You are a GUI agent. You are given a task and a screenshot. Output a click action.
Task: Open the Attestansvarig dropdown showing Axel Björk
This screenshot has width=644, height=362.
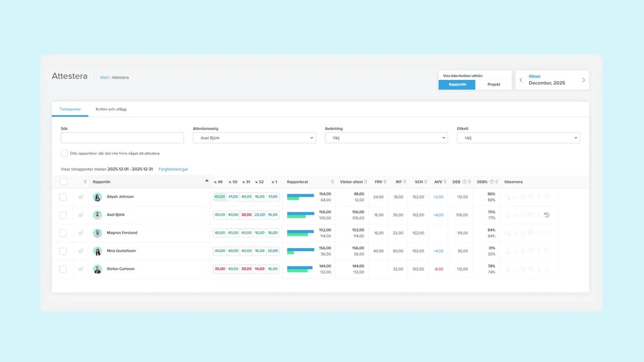coord(254,138)
